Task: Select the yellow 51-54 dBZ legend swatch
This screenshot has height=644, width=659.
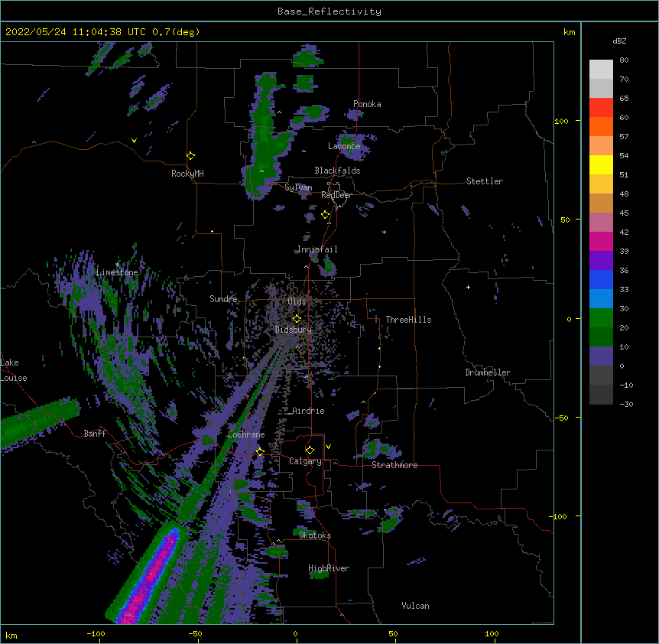Action: coord(601,164)
